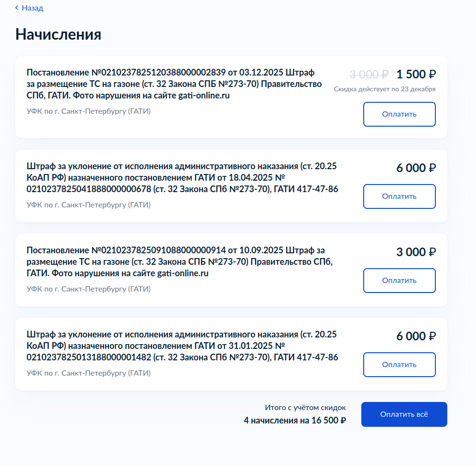Select the second charge card text (ст. 20.25 КоАП)
The image size is (476, 466).
coord(182,178)
